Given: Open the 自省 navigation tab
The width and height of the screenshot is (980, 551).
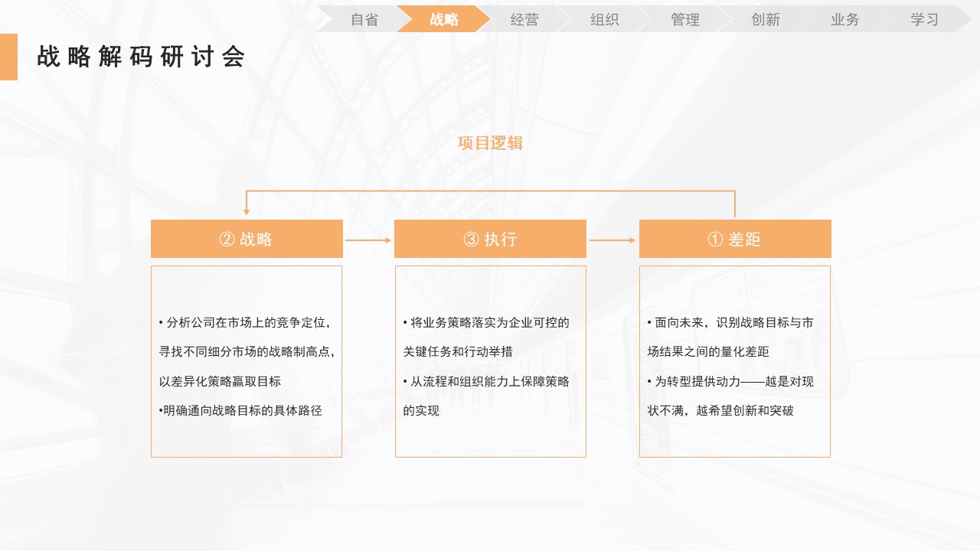Looking at the screenshot, I should pyautogui.click(x=364, y=19).
